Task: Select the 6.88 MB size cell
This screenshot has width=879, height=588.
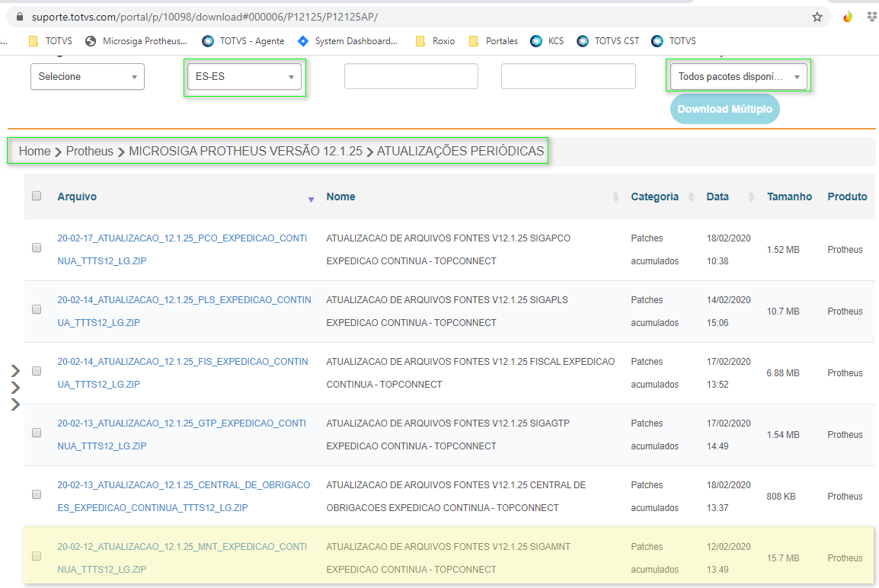Action: pos(783,373)
